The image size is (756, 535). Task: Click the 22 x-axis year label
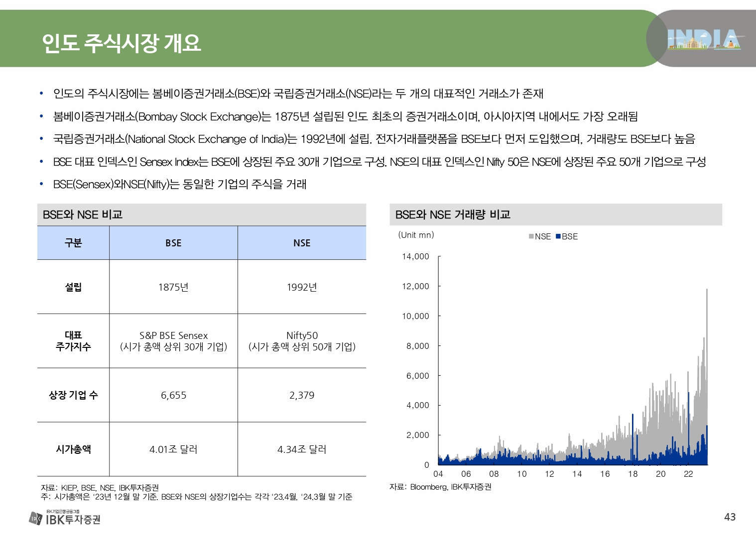pyautogui.click(x=688, y=474)
